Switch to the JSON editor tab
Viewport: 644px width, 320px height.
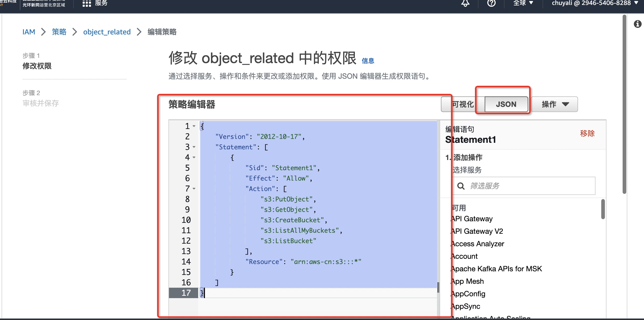(x=506, y=104)
